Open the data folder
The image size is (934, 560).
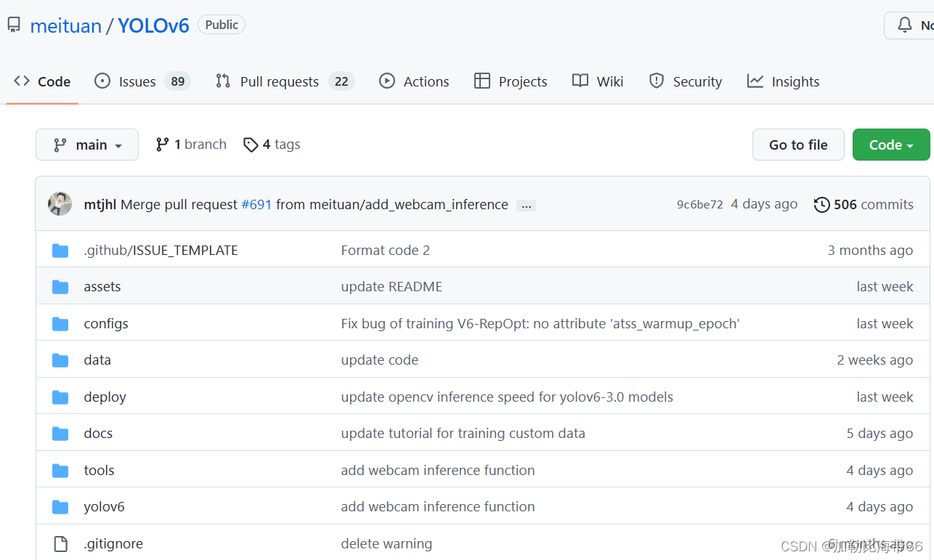tap(97, 360)
